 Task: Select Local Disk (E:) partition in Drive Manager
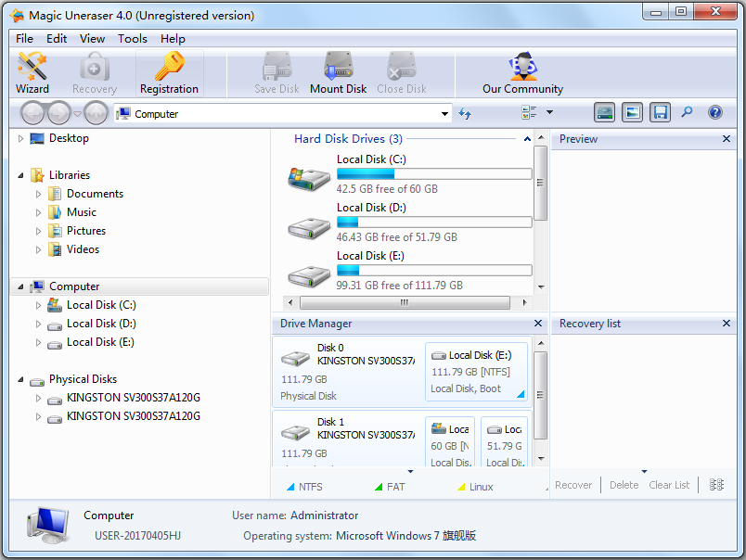click(477, 372)
